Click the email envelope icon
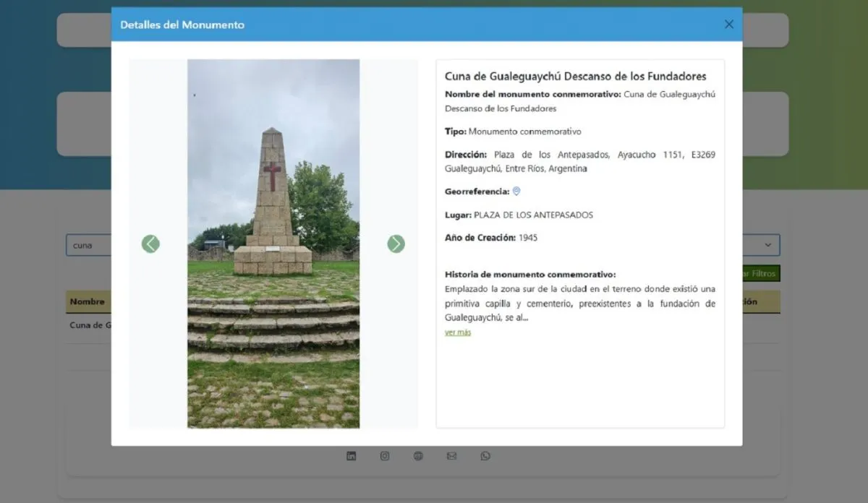 (x=452, y=456)
